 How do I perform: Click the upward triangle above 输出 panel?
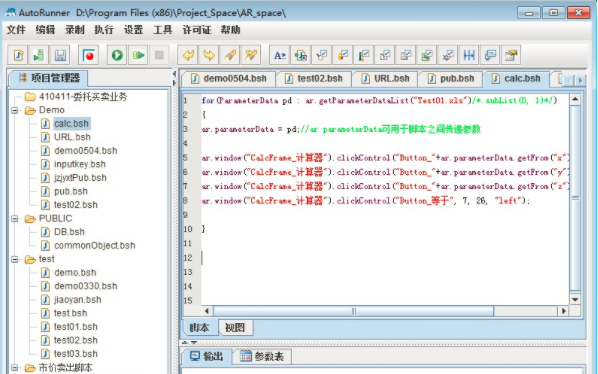pyautogui.click(x=185, y=342)
